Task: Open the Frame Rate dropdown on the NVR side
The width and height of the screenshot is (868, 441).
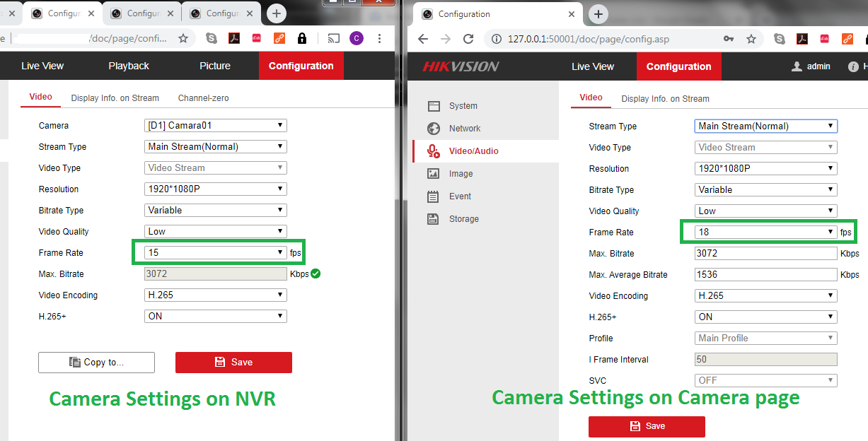Action: 216,252
